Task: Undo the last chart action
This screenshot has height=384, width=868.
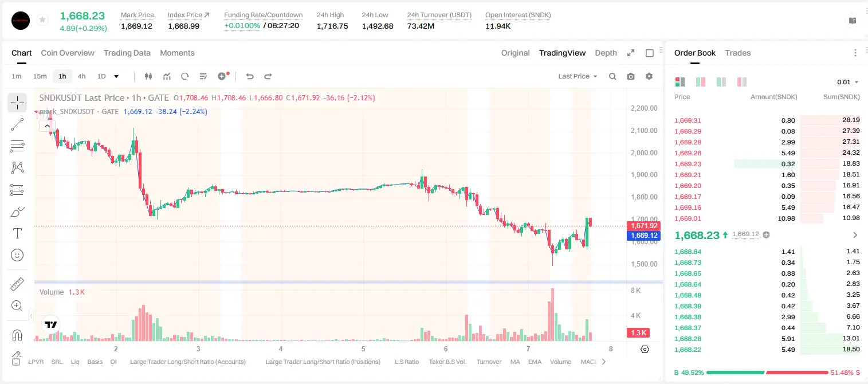Action: [x=250, y=76]
